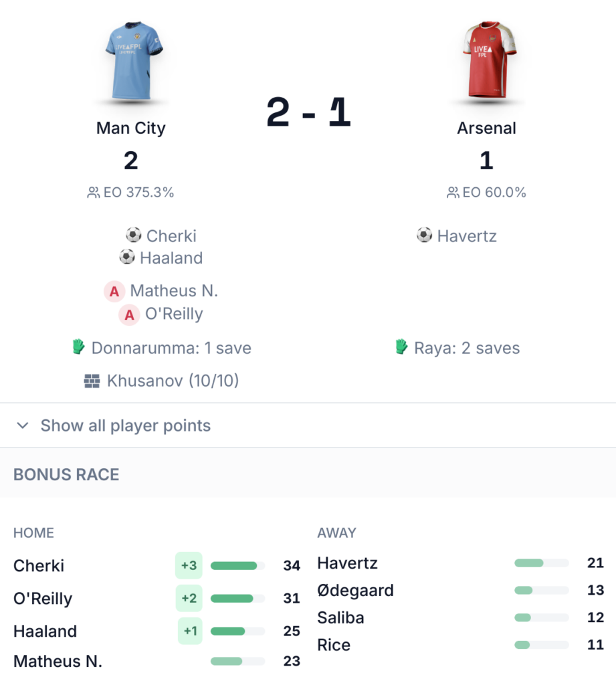Click the BONUS RACE section header

coord(66,475)
